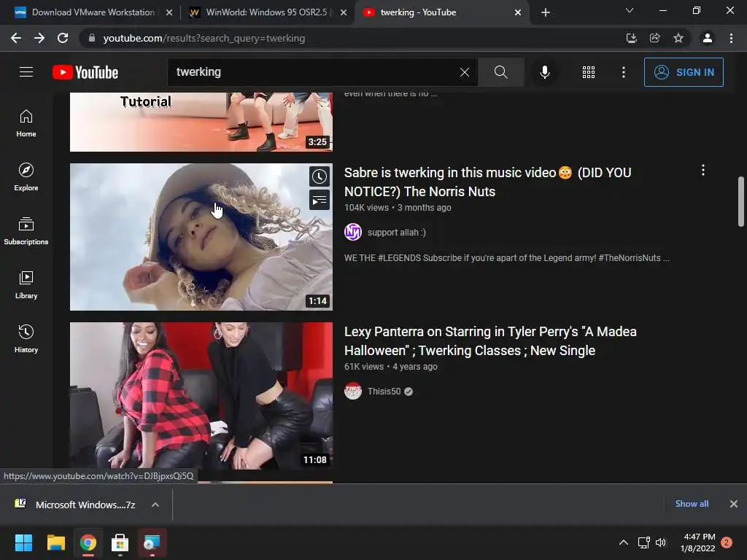Bookmark this page with star
This screenshot has height=560, width=747.
click(x=678, y=38)
